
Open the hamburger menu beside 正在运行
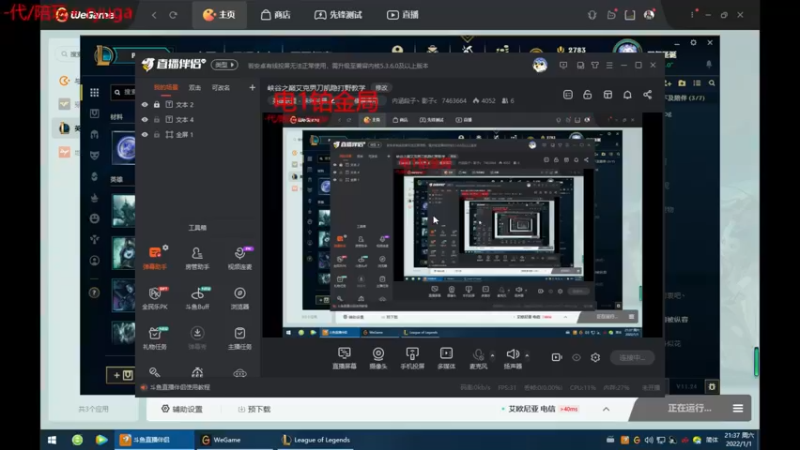point(738,408)
